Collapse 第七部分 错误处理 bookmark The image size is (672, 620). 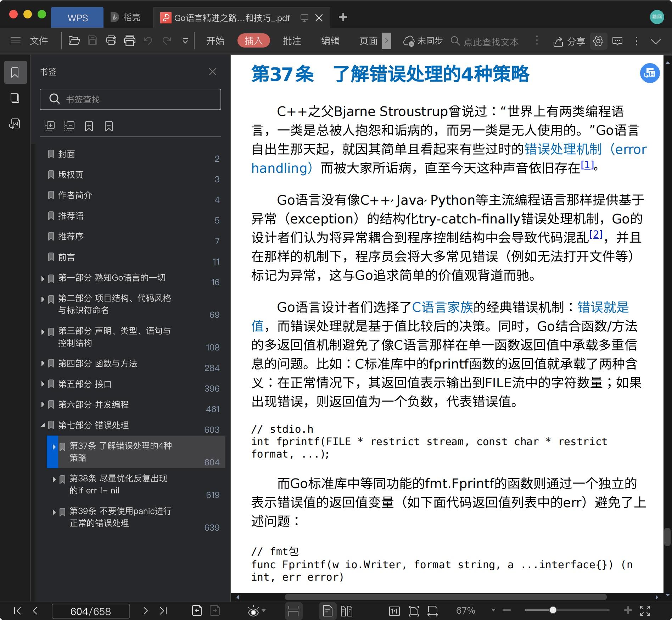[x=43, y=425]
